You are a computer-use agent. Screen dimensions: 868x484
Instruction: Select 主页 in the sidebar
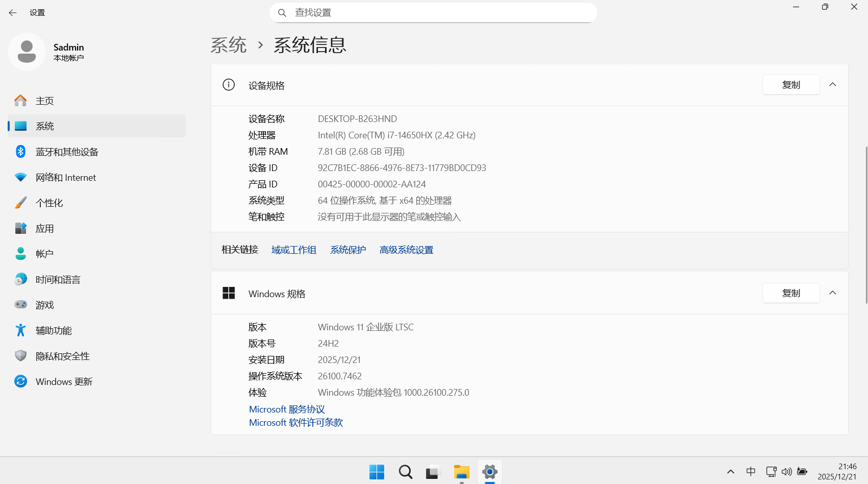pos(44,101)
